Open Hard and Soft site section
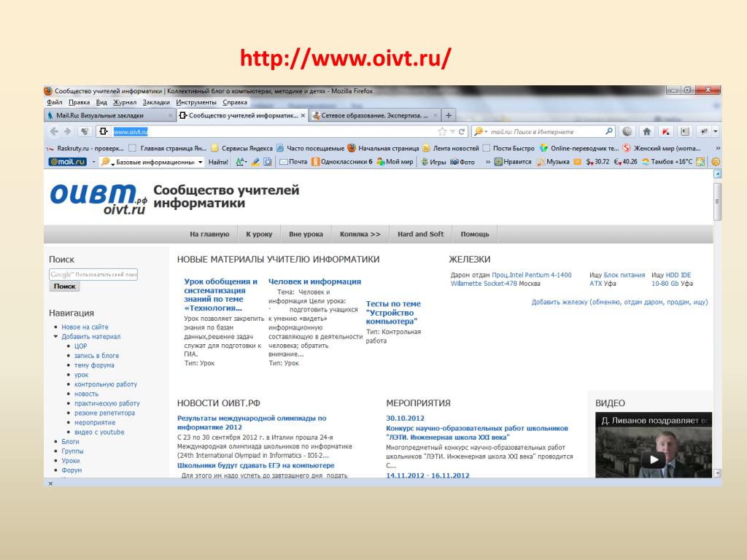The image size is (747, 560). point(421,234)
